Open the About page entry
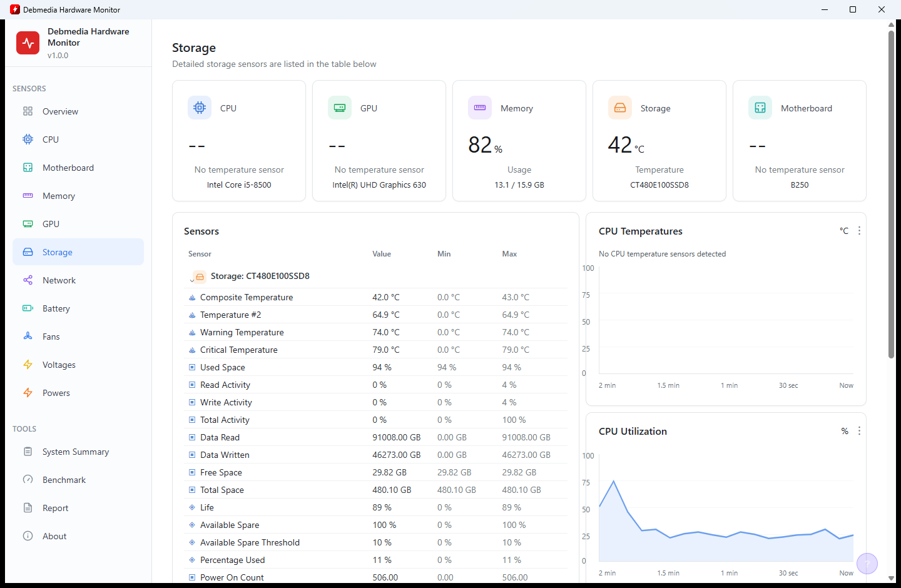Viewport: 901px width, 588px height. point(78,536)
